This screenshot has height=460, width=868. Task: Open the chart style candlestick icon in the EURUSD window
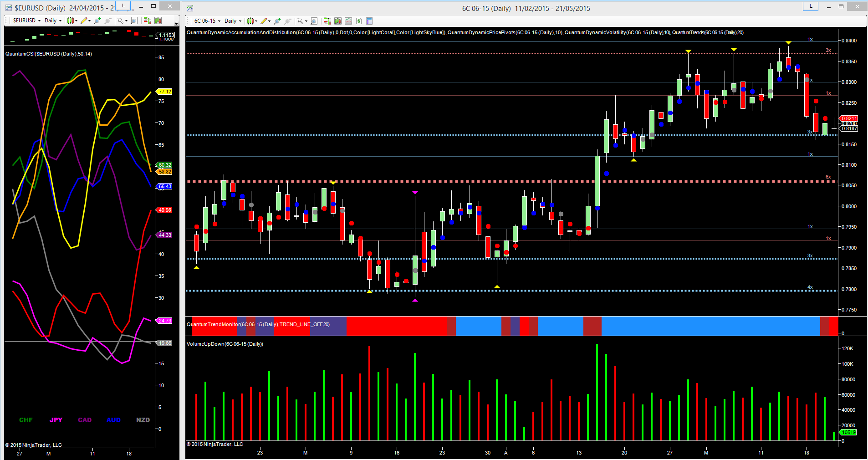(x=70, y=20)
